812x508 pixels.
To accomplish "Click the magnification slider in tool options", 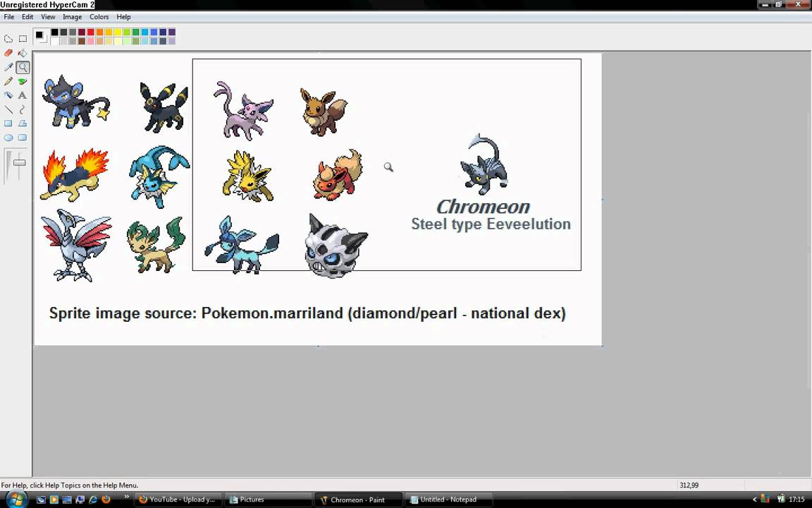I will point(19,162).
